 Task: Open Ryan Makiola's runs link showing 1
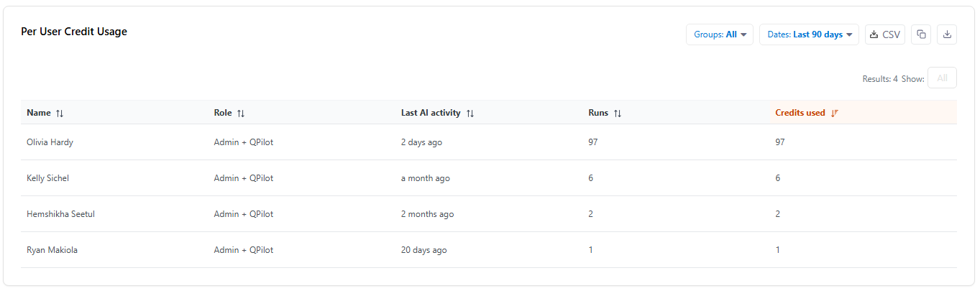point(590,250)
